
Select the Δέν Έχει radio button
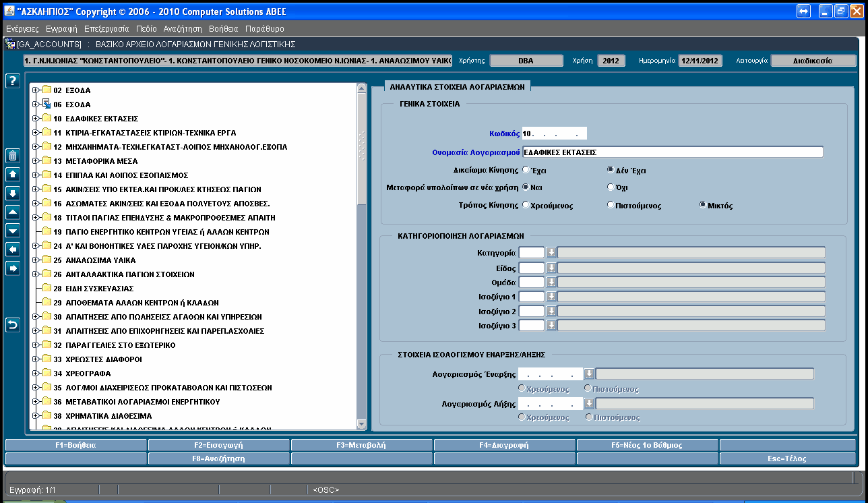pyautogui.click(x=611, y=171)
